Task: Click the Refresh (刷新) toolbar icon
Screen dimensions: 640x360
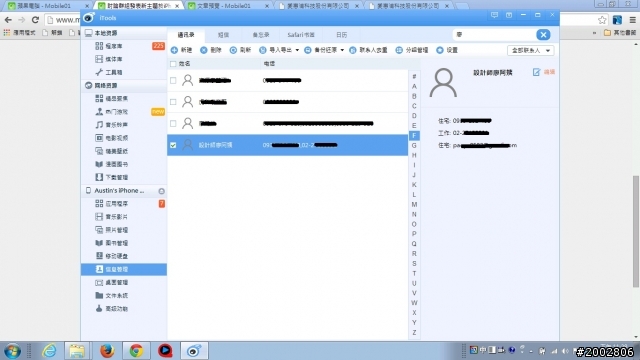Action: tap(233, 50)
